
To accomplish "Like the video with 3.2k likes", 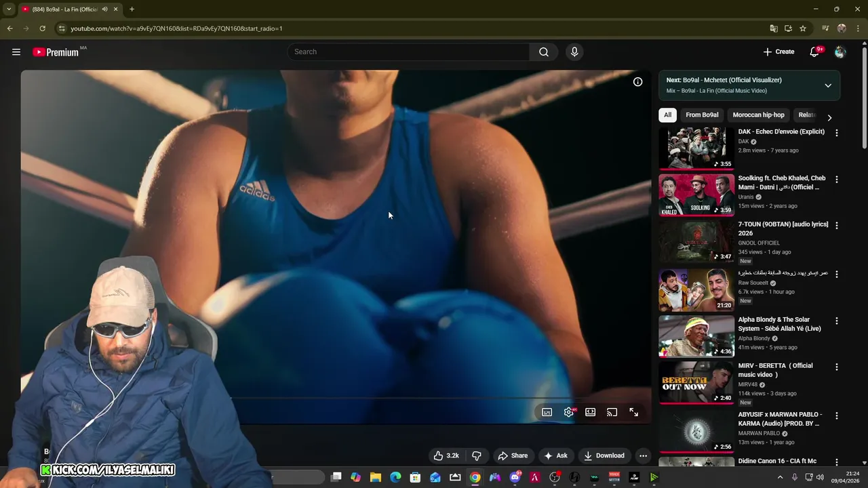I will pos(446,455).
